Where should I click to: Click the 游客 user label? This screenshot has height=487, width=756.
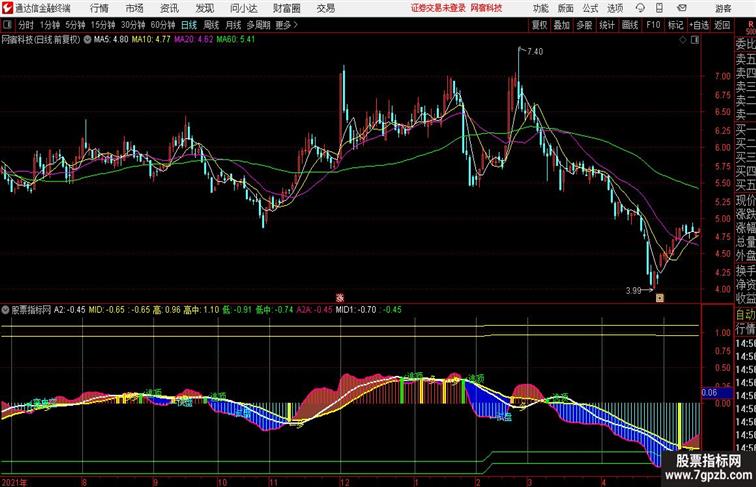point(723,8)
